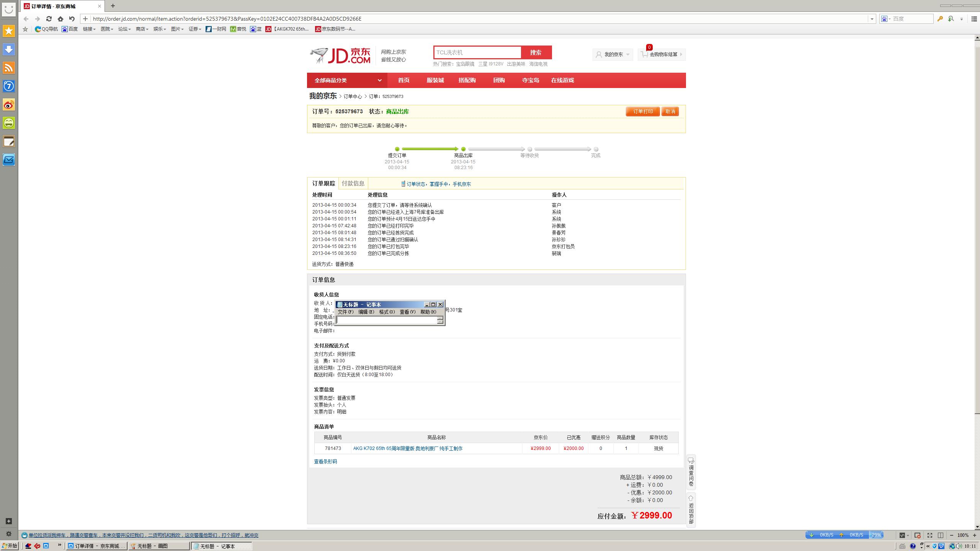Open Baidu search engine selector dropdown
980x551 pixels.
tap(886, 19)
